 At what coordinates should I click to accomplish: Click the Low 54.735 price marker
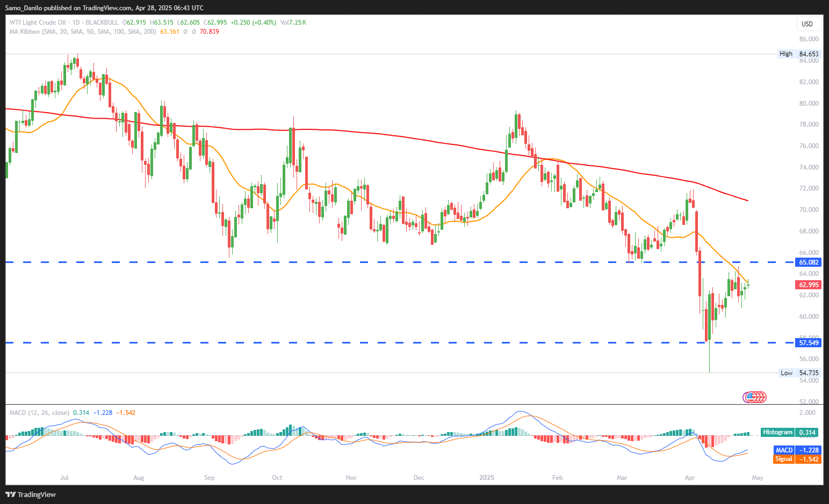coord(799,372)
